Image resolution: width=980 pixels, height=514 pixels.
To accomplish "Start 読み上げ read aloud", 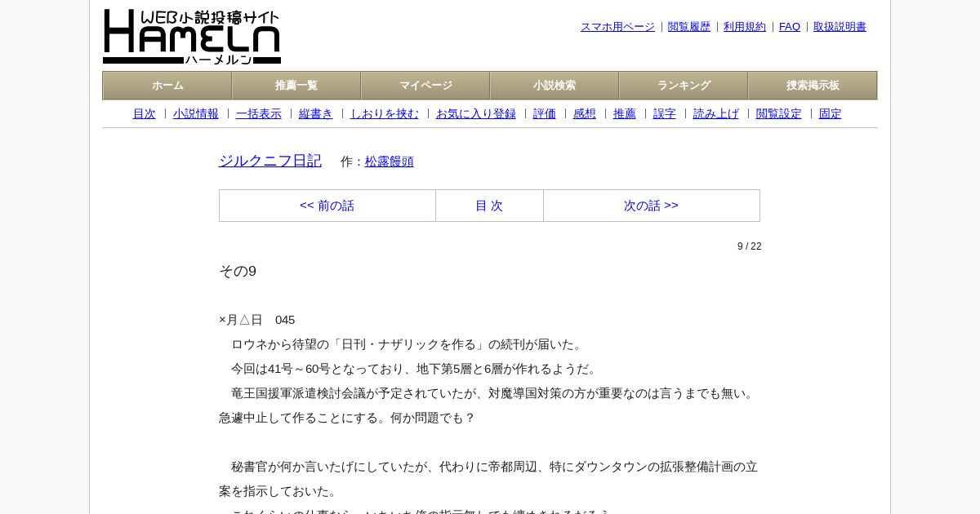I will pos(716,114).
